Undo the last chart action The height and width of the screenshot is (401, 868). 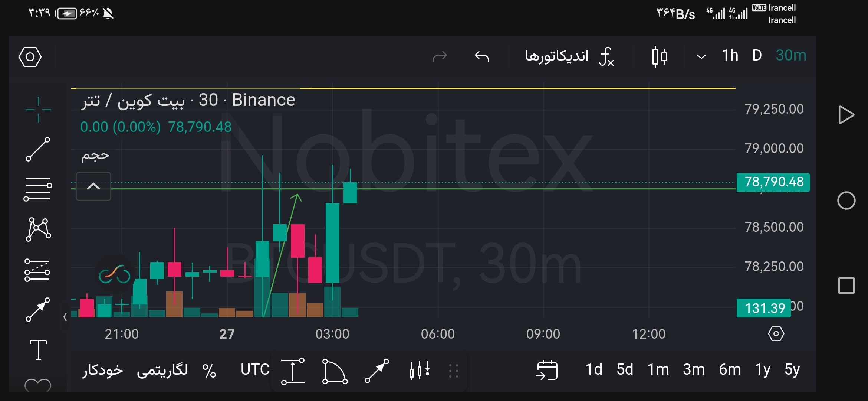click(x=482, y=56)
